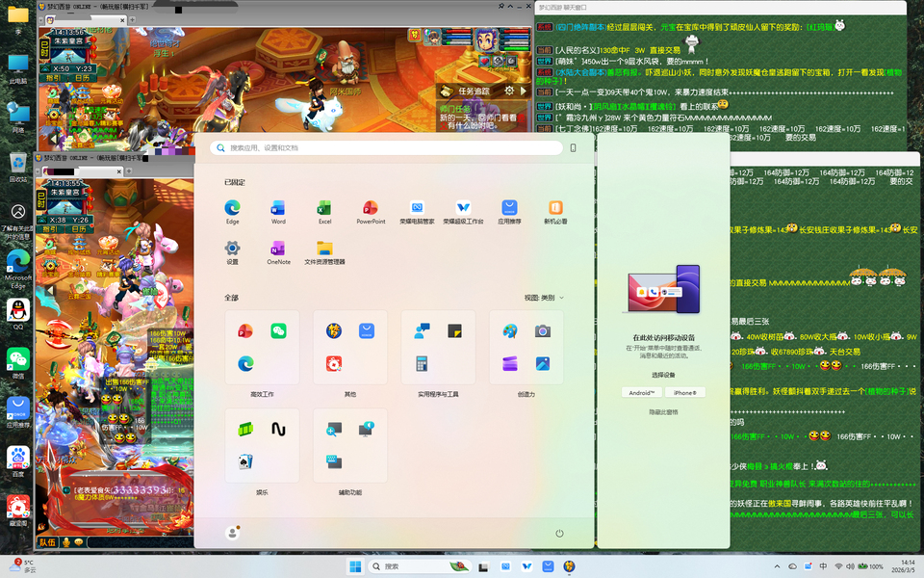Open the 娱乐 category label
Image resolution: width=924 pixels, height=578 pixels.
[262, 492]
